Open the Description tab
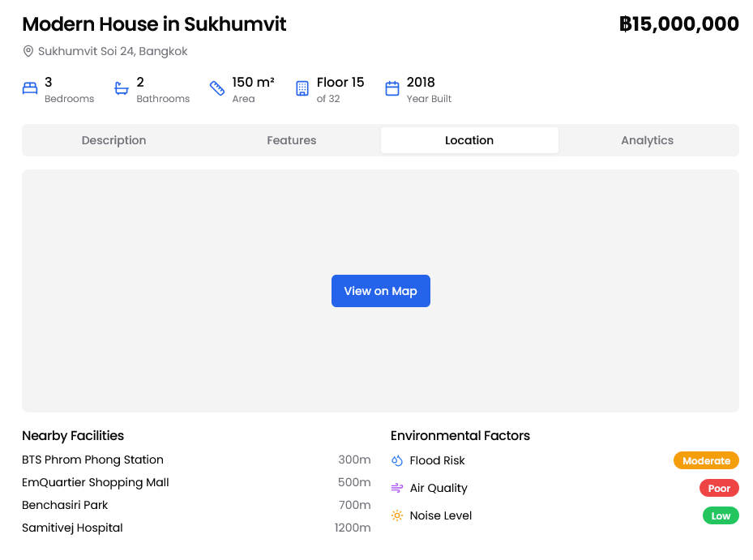Screen dimensions: 753x560 113,140
